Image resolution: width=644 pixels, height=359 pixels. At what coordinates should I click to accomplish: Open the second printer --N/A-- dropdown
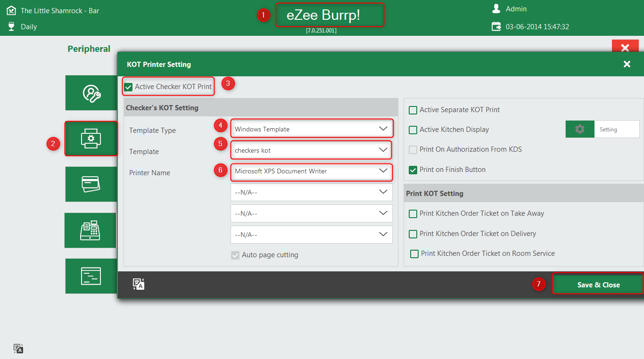[312, 192]
